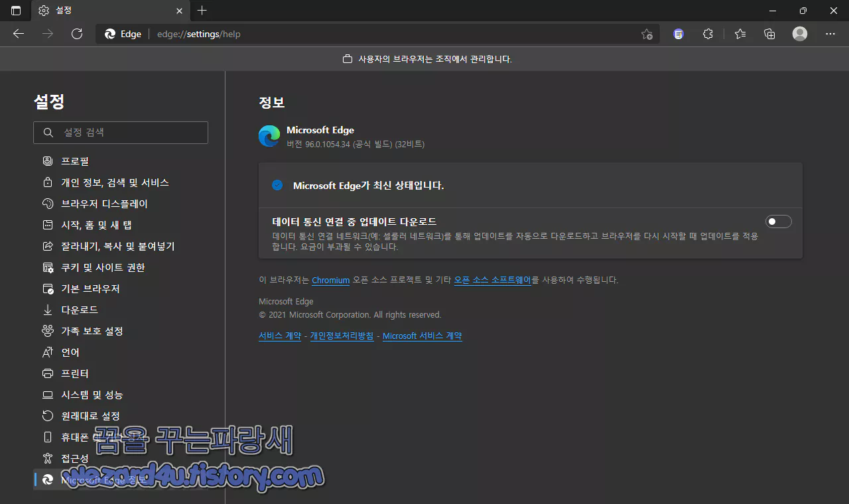Image resolution: width=849 pixels, height=504 pixels.
Task: Select version text 버전 96.0.1054.34
Action: [x=318, y=144]
